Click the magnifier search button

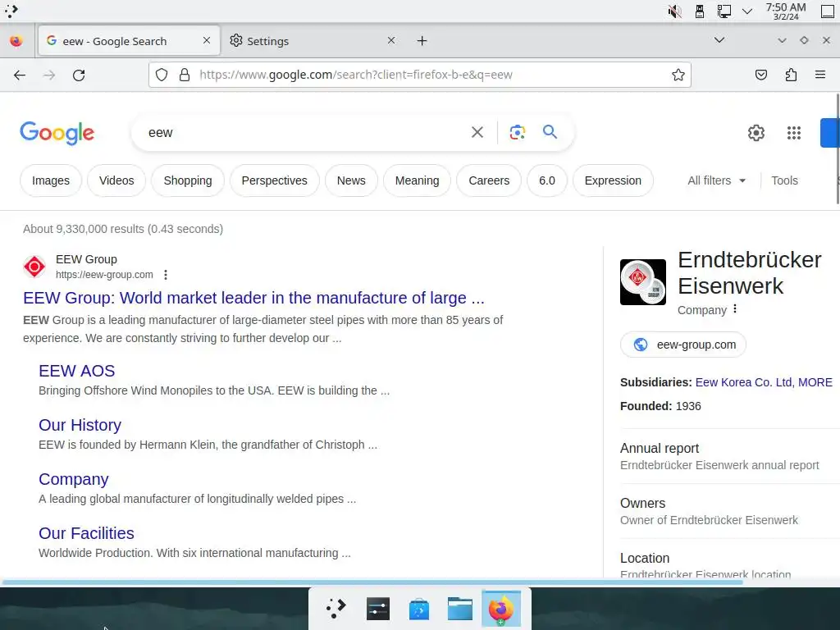[x=550, y=132]
